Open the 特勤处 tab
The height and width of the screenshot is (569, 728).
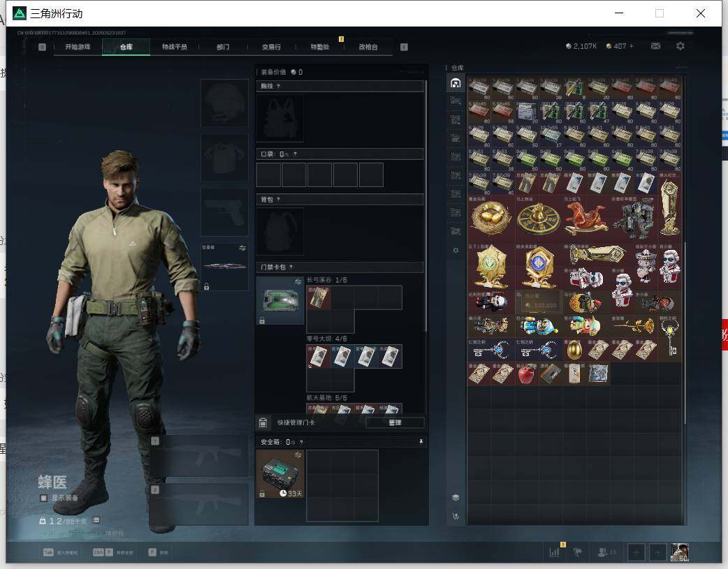[x=320, y=47]
